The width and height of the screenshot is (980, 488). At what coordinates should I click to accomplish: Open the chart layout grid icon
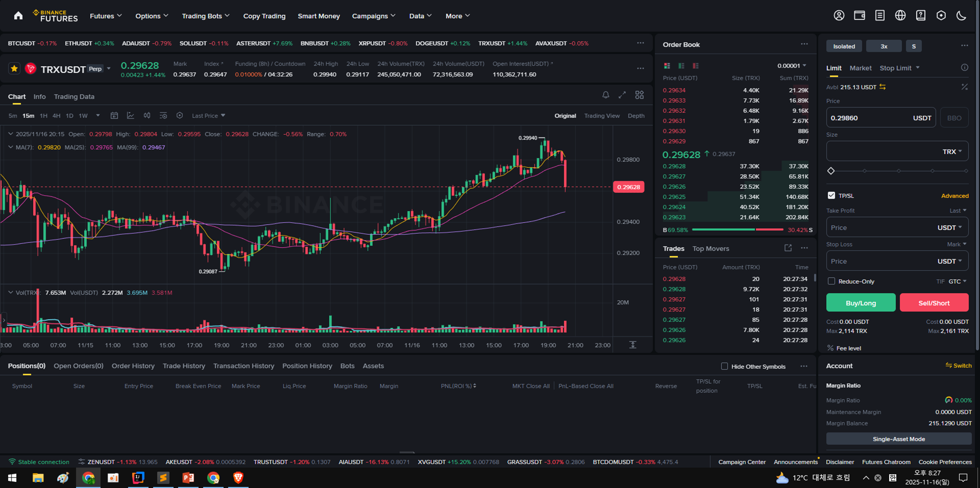click(640, 95)
